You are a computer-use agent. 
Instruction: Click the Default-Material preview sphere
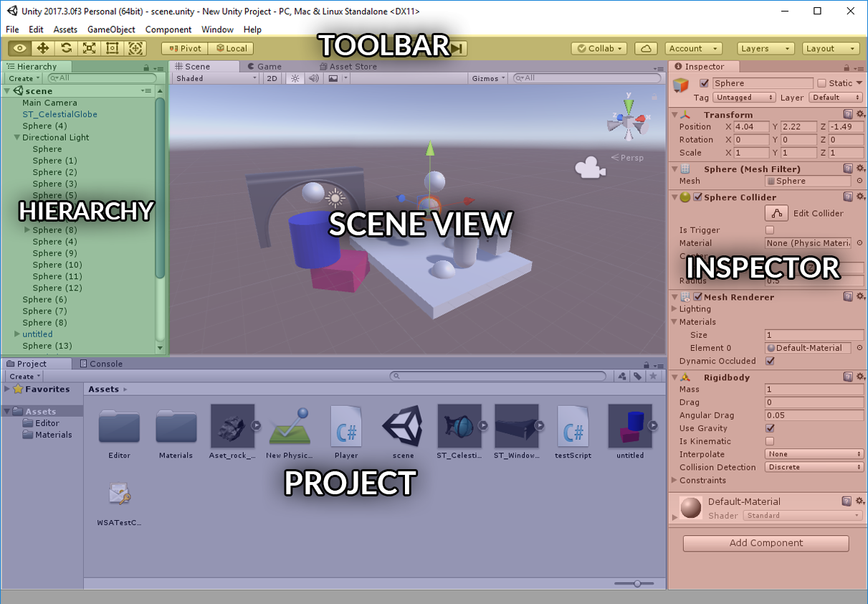[691, 508]
